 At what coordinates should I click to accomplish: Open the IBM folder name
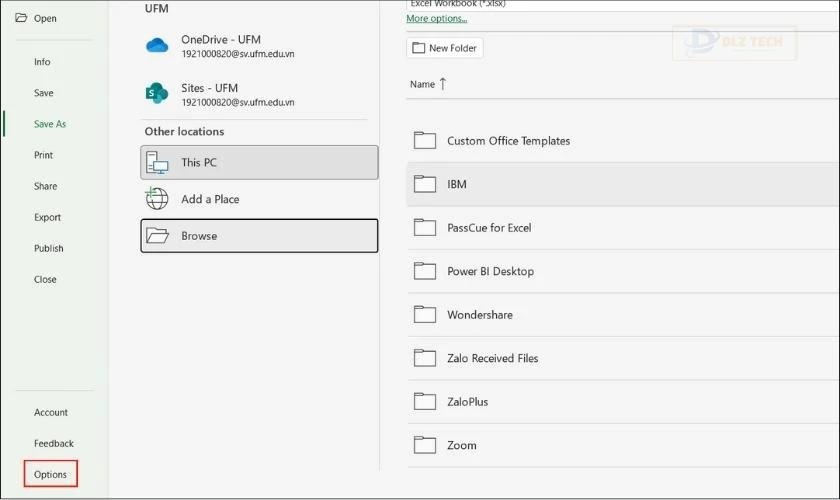click(x=457, y=184)
